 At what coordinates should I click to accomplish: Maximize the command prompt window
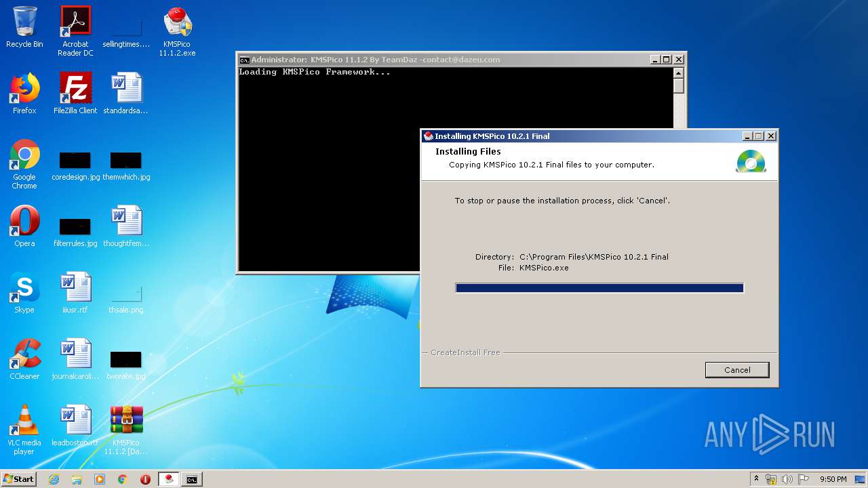pyautogui.click(x=667, y=60)
